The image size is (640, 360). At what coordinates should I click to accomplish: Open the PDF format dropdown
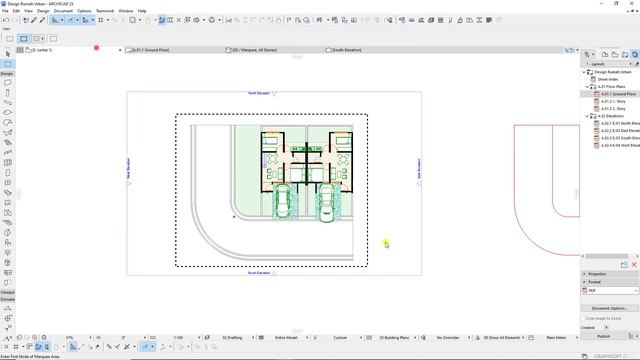click(x=609, y=291)
